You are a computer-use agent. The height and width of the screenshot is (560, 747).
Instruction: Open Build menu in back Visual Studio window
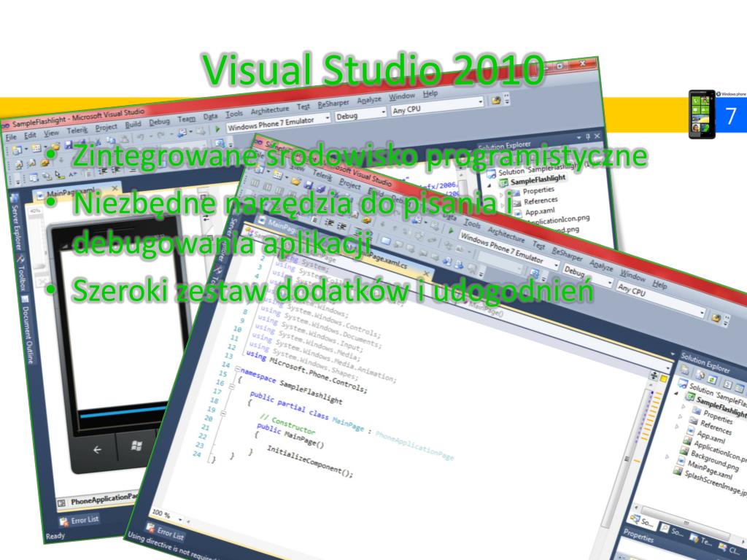pyautogui.click(x=133, y=124)
